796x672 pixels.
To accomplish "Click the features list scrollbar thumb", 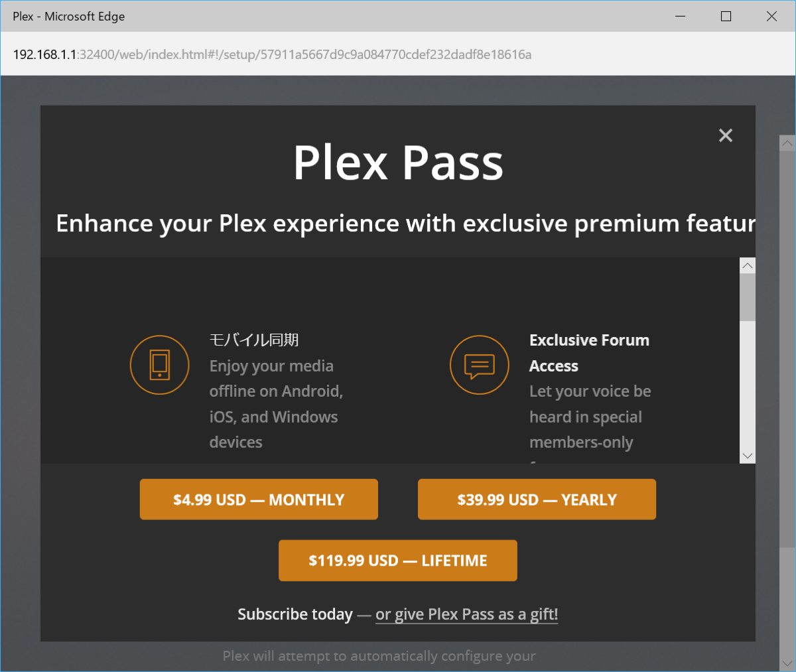I will pyautogui.click(x=748, y=297).
